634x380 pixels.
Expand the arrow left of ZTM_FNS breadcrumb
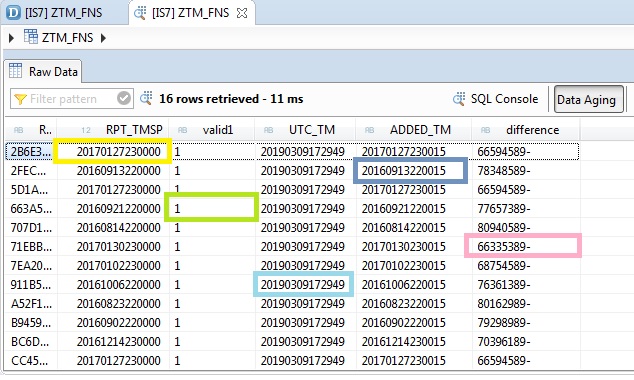point(11,38)
